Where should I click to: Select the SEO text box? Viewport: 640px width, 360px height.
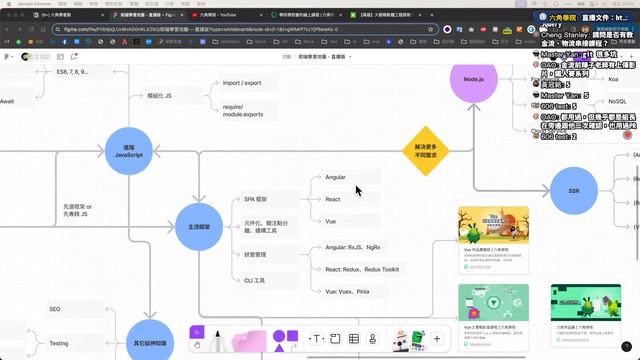[75, 309]
